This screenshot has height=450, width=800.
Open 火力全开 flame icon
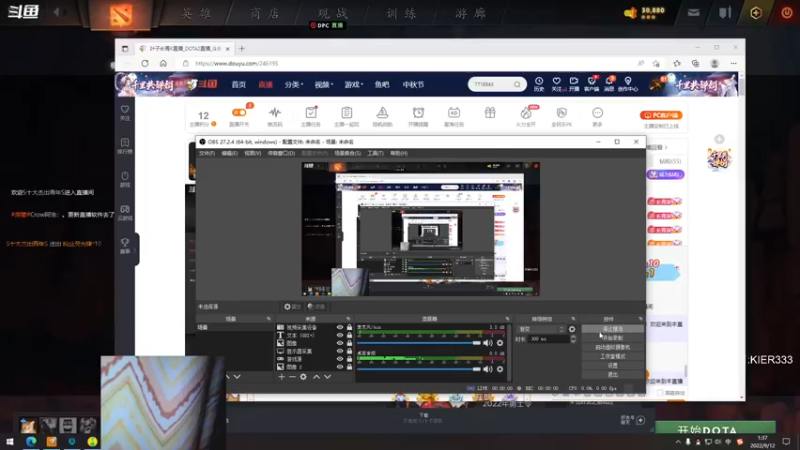coord(526,113)
